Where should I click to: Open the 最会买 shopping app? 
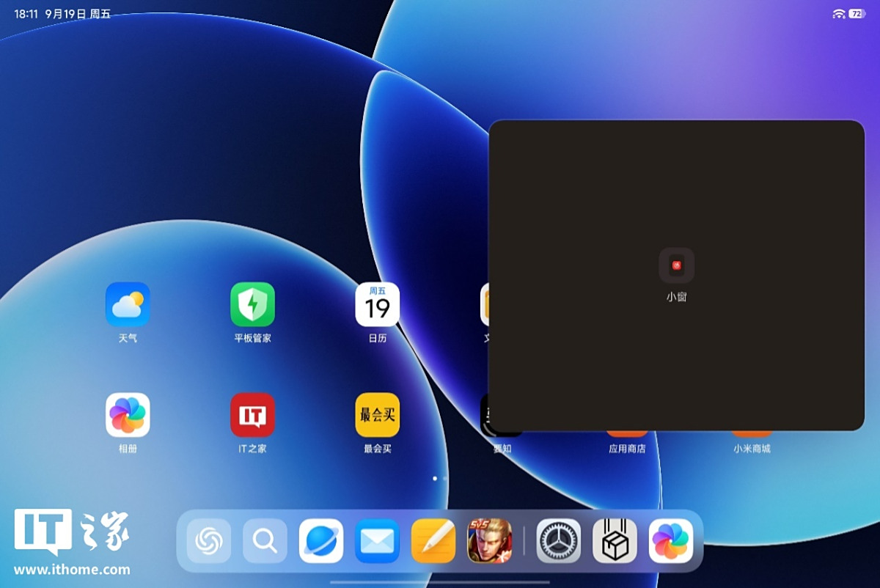click(x=377, y=415)
